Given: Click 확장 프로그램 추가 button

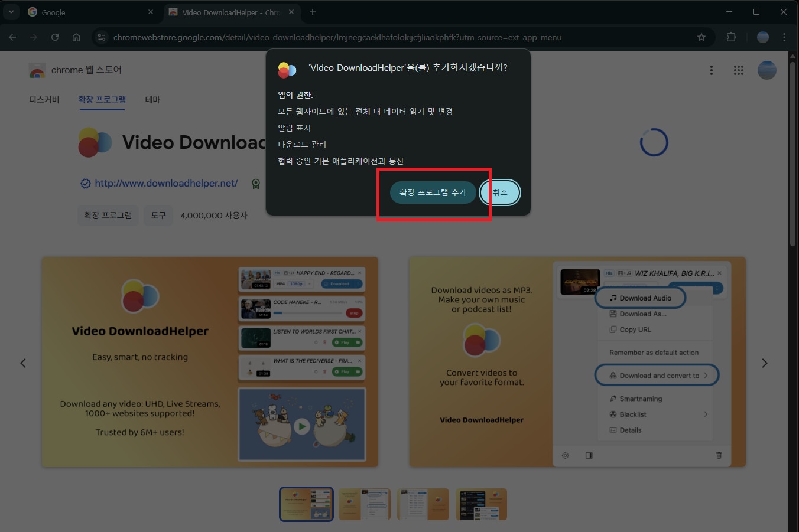Looking at the screenshot, I should click(x=433, y=192).
